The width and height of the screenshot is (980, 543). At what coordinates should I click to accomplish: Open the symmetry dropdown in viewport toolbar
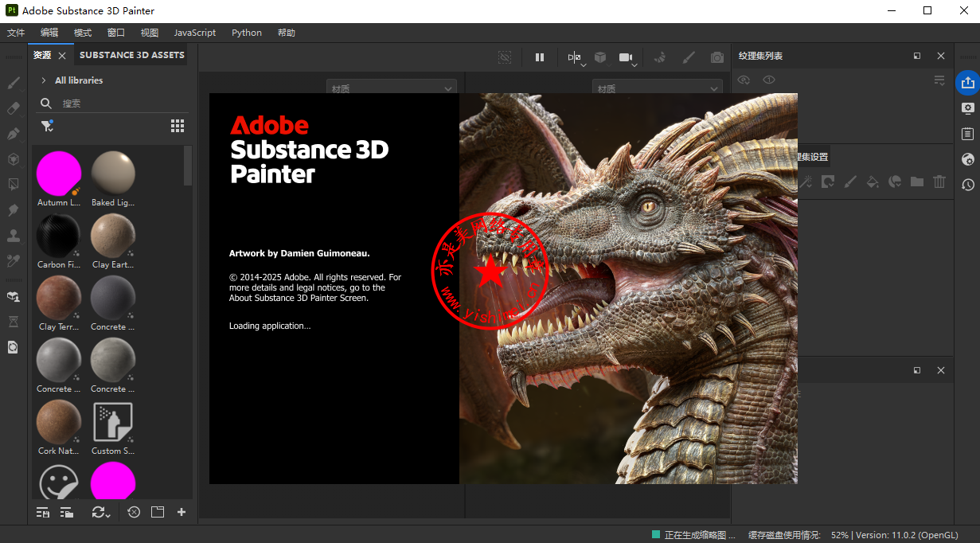576,58
